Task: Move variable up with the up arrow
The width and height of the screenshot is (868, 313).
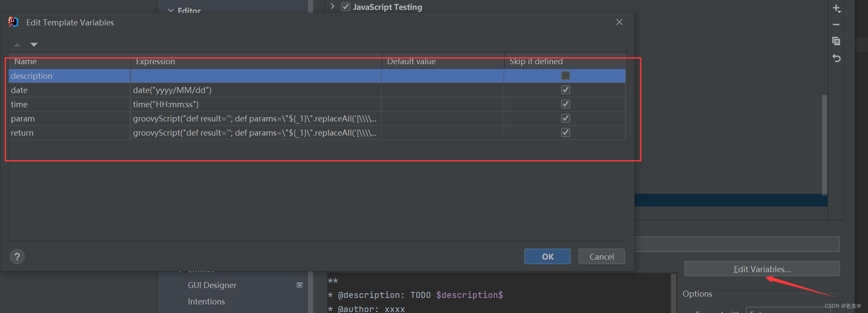Action: [x=17, y=45]
